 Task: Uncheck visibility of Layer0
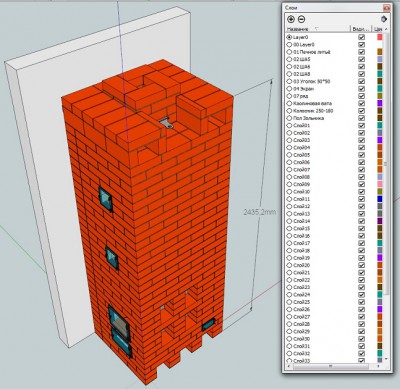click(x=361, y=37)
